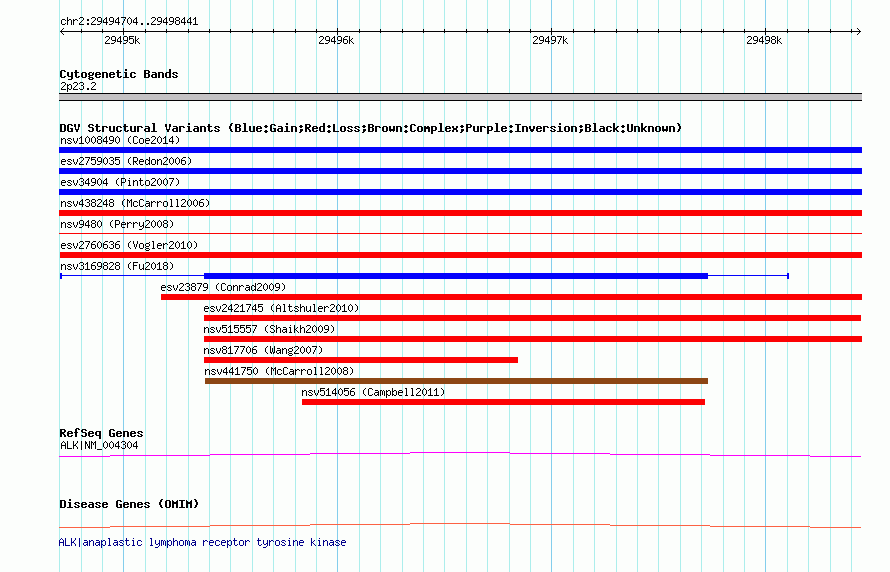890x572 pixels.
Task: Click the nsv9480 (Perry2008) label
Action: tap(117, 224)
